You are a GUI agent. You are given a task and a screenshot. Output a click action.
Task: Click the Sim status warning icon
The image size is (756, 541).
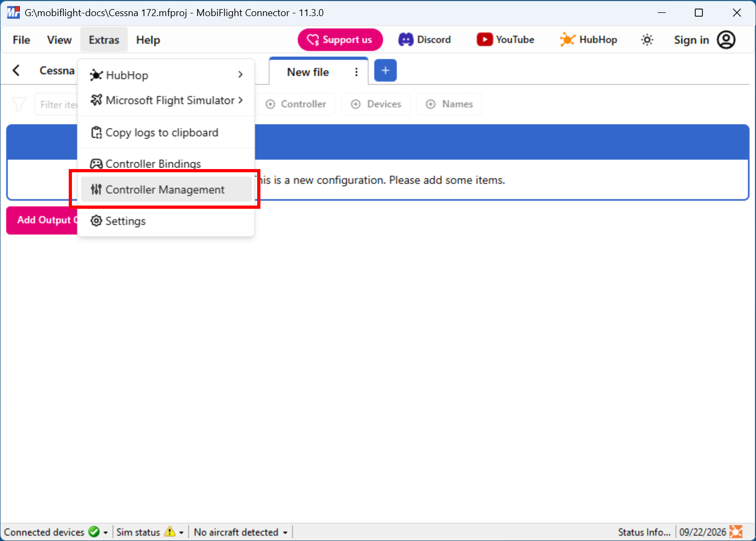point(170,532)
